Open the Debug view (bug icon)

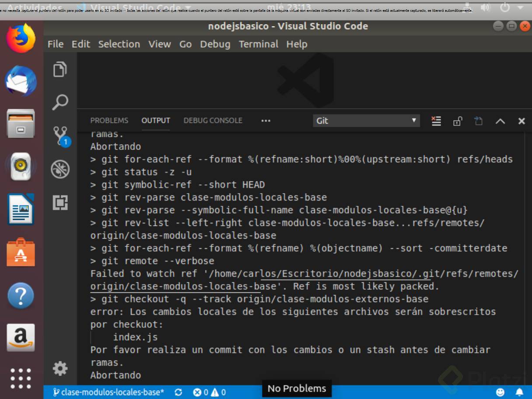tap(60, 170)
